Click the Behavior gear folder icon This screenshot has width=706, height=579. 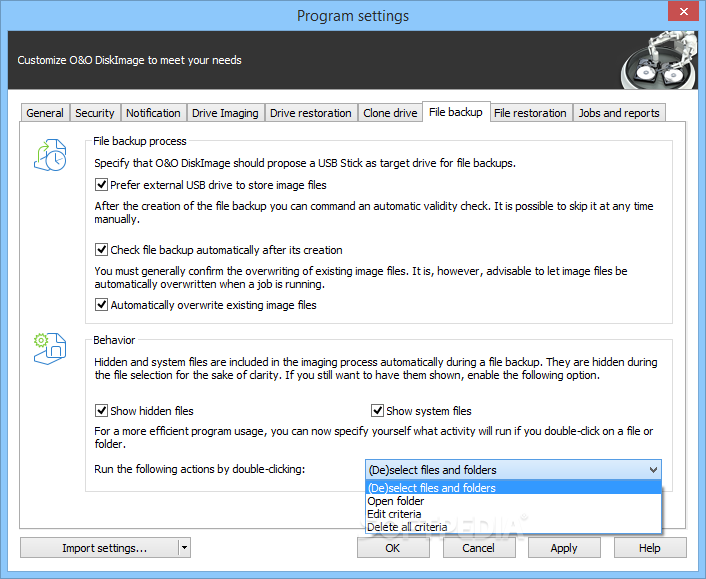pos(50,348)
